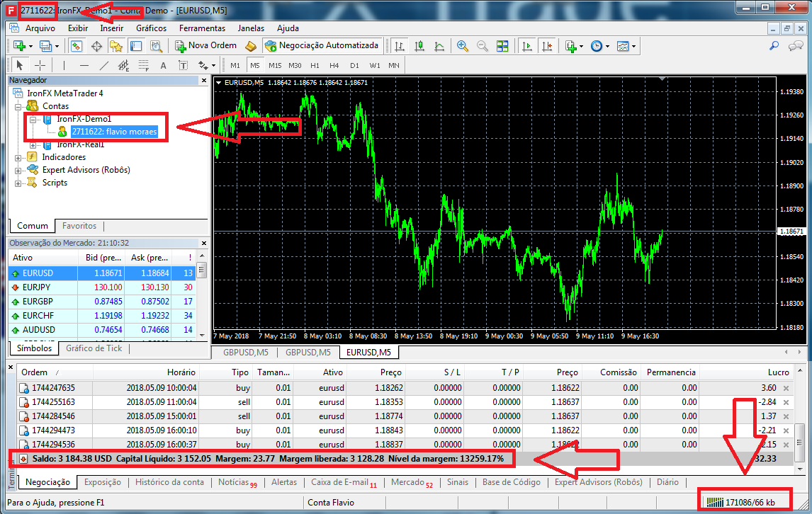Select the crosshair cursor tool
The height and width of the screenshot is (514, 812).
[40, 66]
